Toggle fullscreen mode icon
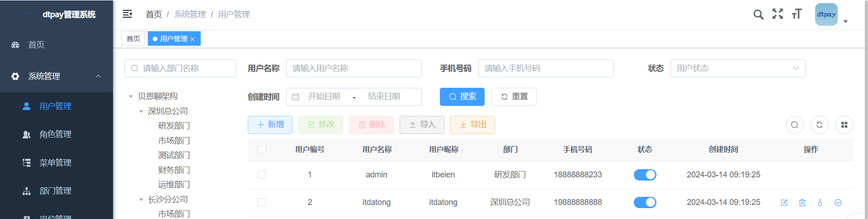This screenshot has height=219, width=868. click(778, 14)
